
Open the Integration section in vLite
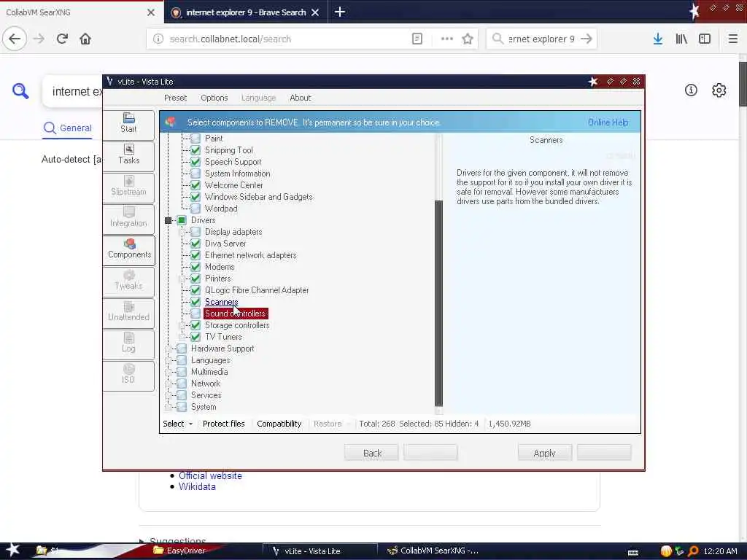point(128,219)
